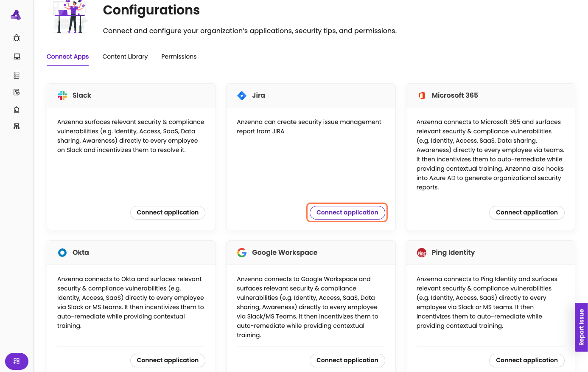Connect the Microsoft 365 application
Viewport: 588px width, 372px height.
(526, 212)
